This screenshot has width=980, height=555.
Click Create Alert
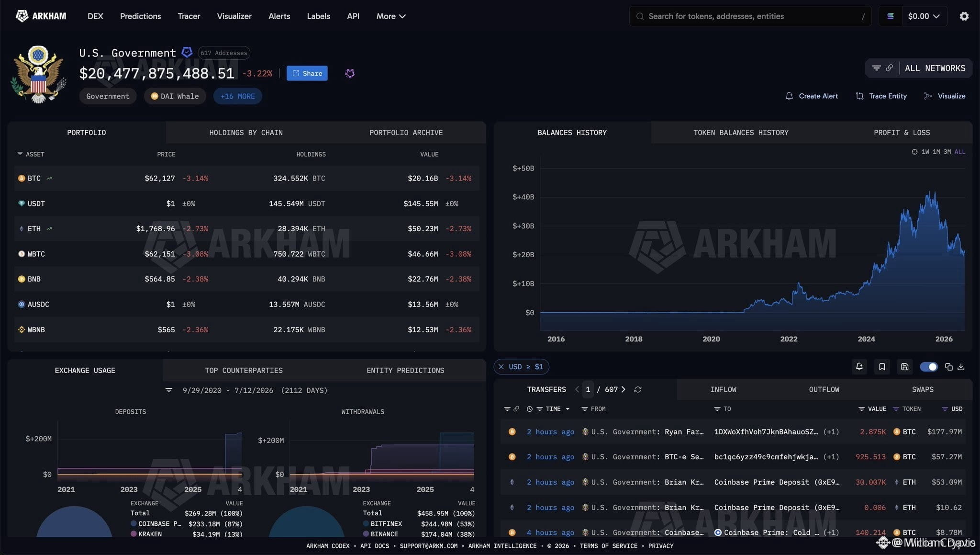tap(812, 96)
